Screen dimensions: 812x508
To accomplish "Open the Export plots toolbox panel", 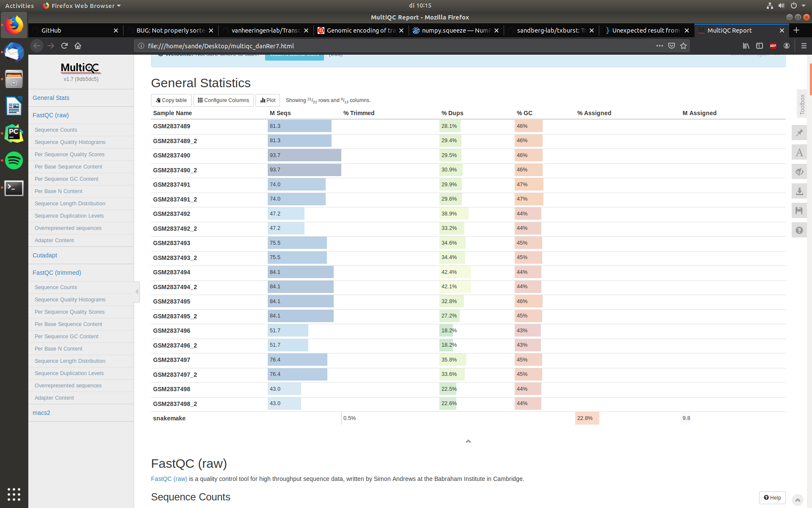I will tap(799, 191).
